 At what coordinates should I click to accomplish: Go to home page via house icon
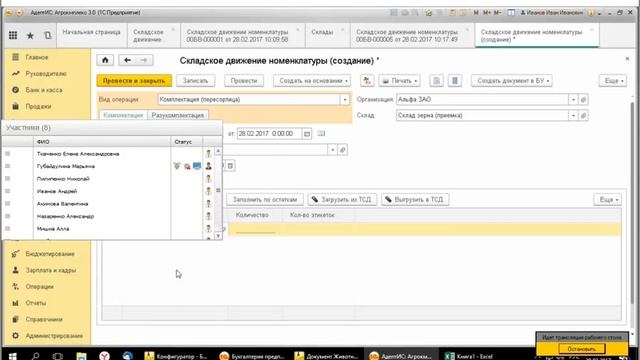coord(105,60)
